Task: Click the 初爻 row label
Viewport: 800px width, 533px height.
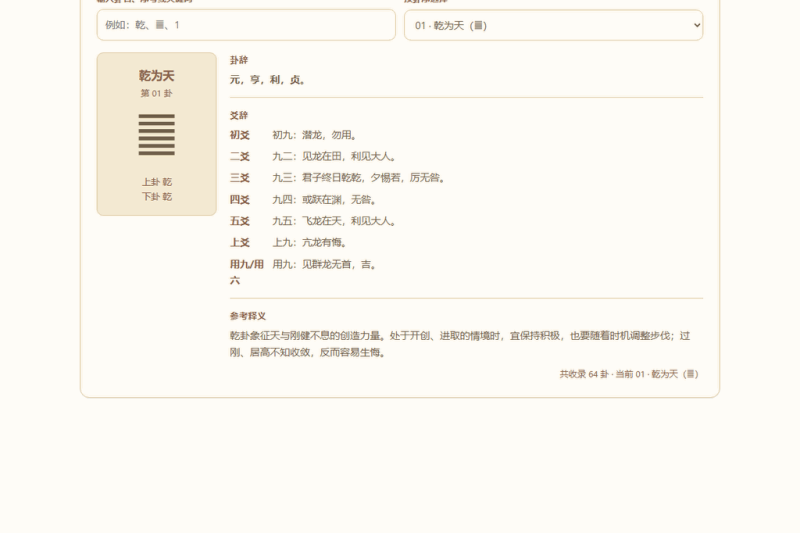Action: coord(240,135)
